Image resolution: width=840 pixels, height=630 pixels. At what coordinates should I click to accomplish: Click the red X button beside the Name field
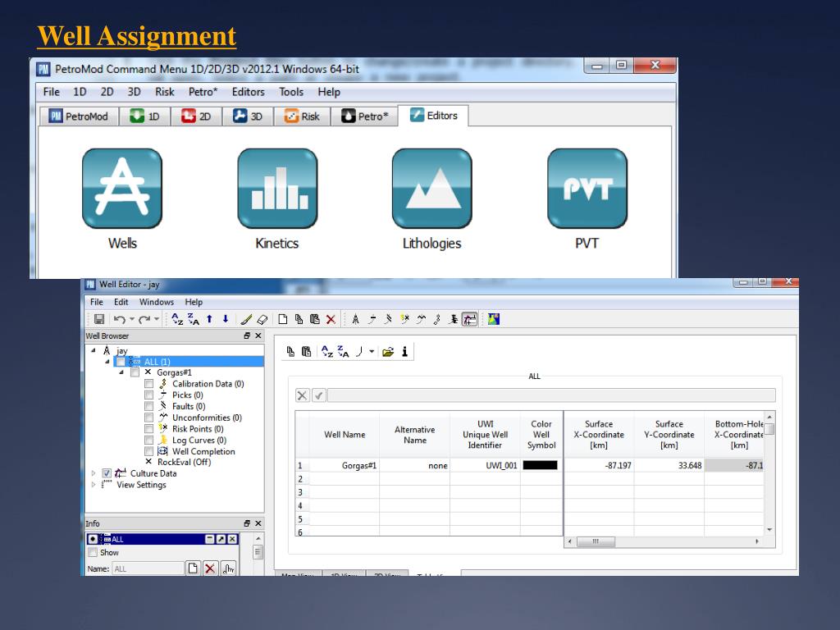(210, 568)
